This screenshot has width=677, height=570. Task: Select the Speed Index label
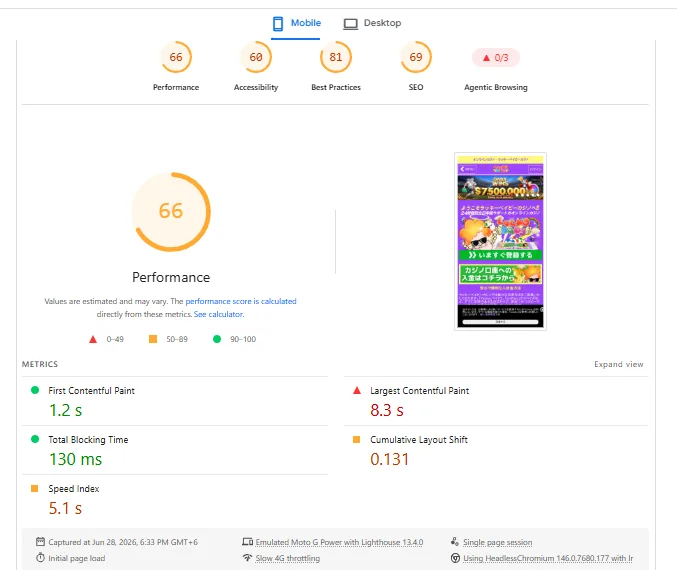(x=74, y=489)
